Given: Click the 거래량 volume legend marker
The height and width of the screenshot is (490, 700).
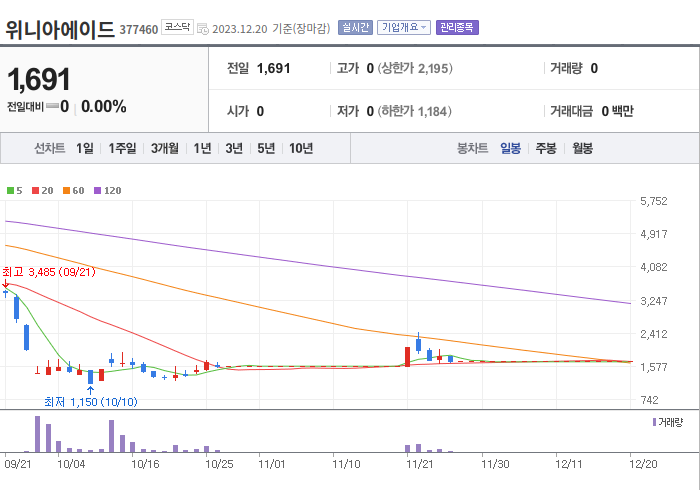Looking at the screenshot, I should [x=654, y=422].
